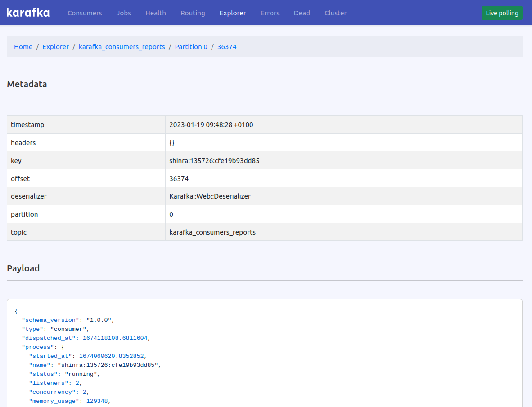
Task: Click the offset row label
Action: (20, 179)
